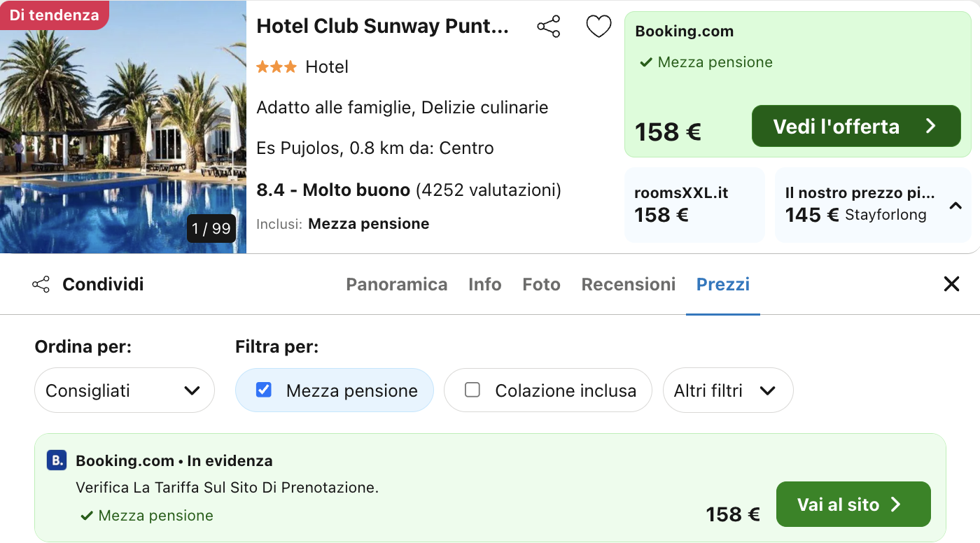This screenshot has width=980, height=543.
Task: Click the Condividi share icon
Action: pyautogui.click(x=41, y=284)
